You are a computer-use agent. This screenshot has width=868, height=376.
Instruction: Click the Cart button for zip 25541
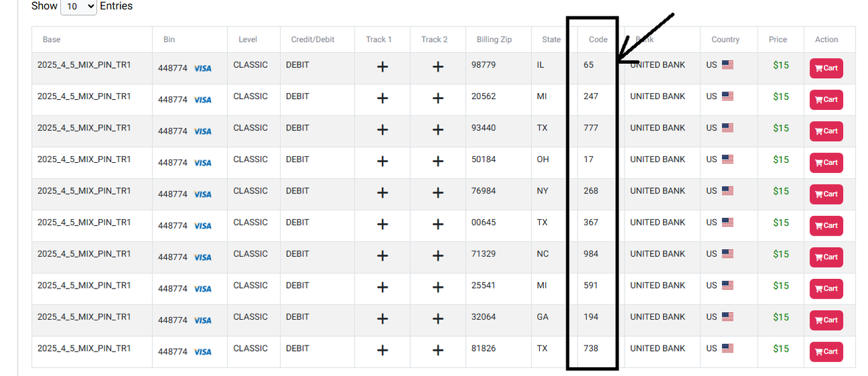coord(826,288)
